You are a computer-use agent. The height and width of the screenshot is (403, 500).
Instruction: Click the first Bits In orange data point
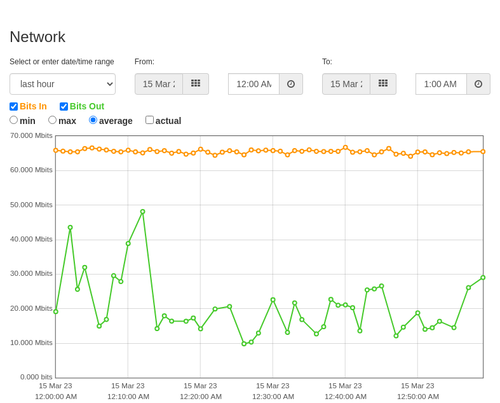56,150
